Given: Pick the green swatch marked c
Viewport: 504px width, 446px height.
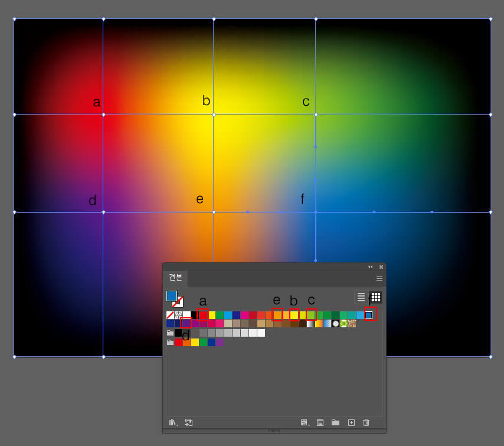Looking at the screenshot, I should (311, 315).
